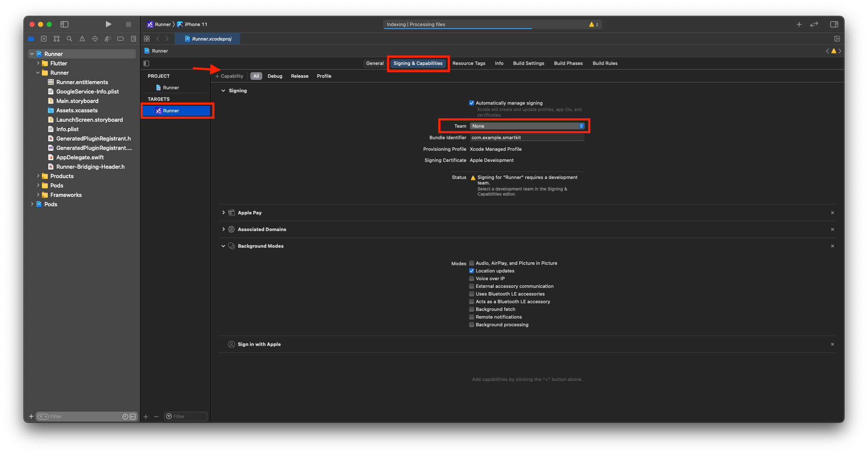Toggle the left navigator sidebar icon
Image resolution: width=868 pixels, height=454 pixels.
pyautogui.click(x=65, y=24)
